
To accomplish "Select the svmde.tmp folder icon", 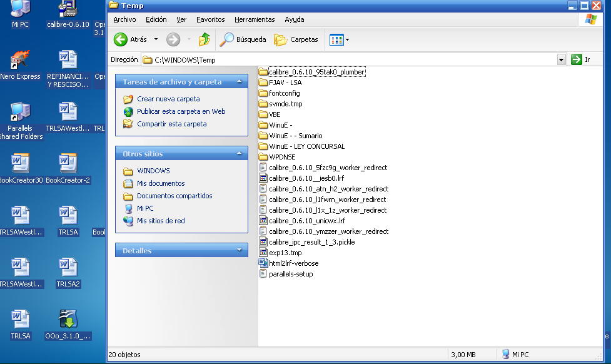I will (263, 104).
